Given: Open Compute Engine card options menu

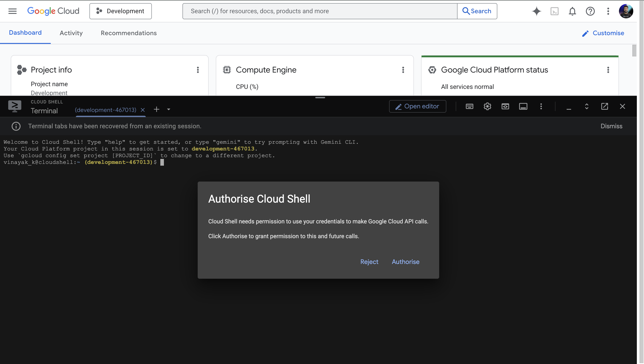Looking at the screenshot, I should (403, 70).
